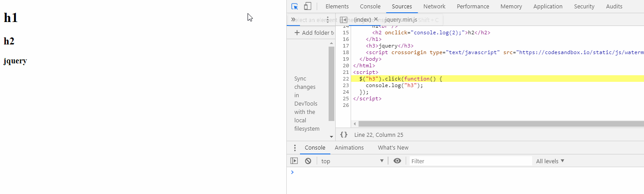This screenshot has width=644, height=194.
Task: Open the Animations drawer tab
Action: pyautogui.click(x=349, y=148)
